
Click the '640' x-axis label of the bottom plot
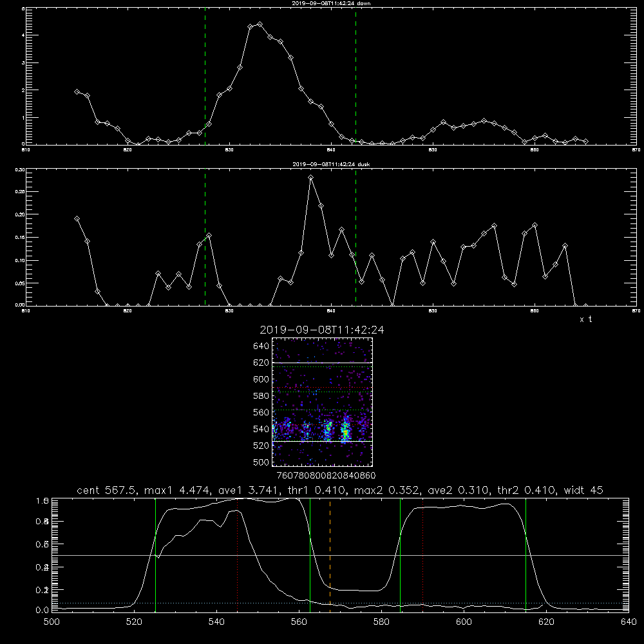[x=629, y=622]
